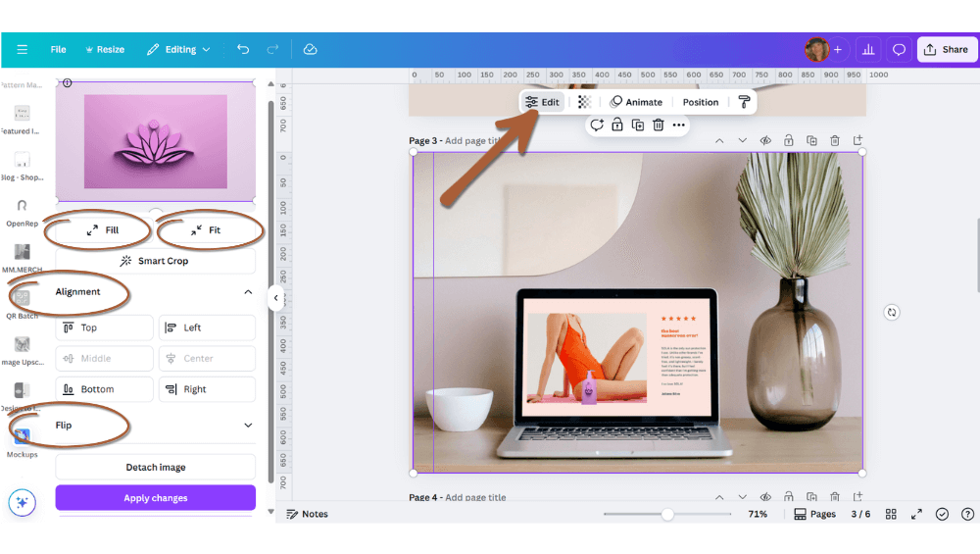Viewport: 980px width, 554px height.
Task: Delete Page 3
Action: (835, 140)
